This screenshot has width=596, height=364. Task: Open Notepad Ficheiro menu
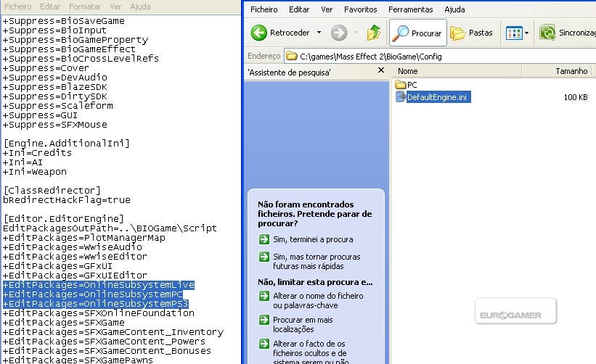pos(18,7)
